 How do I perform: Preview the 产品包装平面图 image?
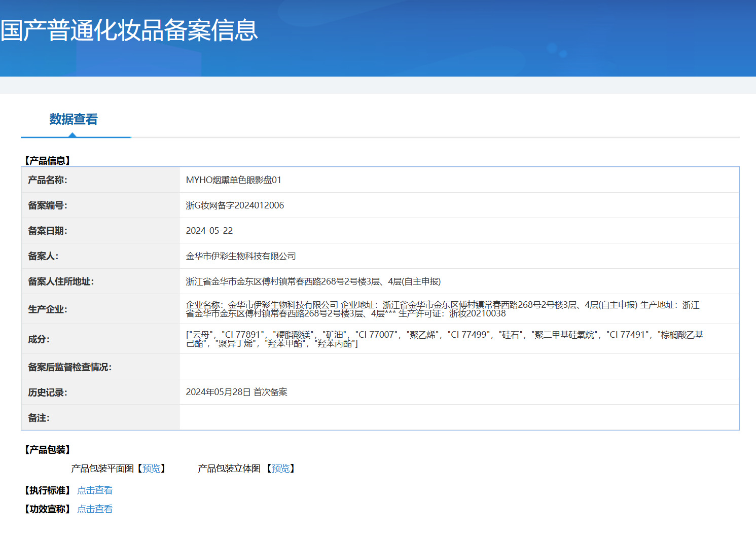pos(151,469)
